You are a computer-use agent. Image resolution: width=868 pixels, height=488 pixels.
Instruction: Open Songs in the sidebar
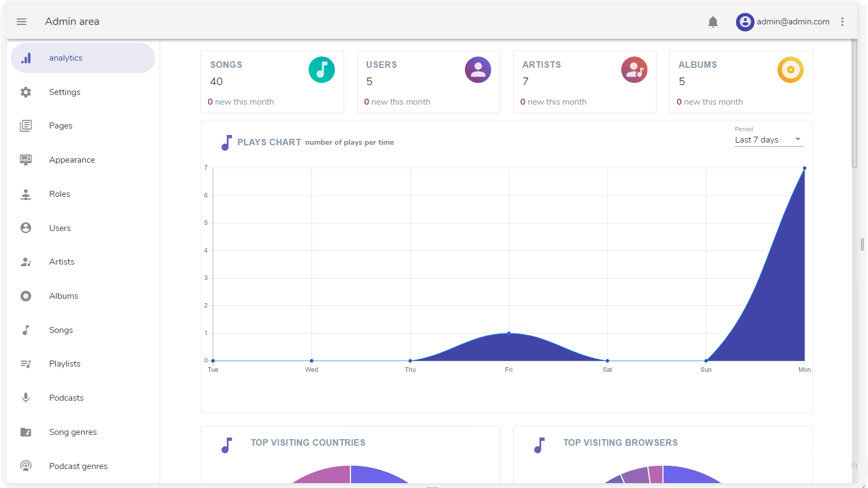tap(83, 330)
